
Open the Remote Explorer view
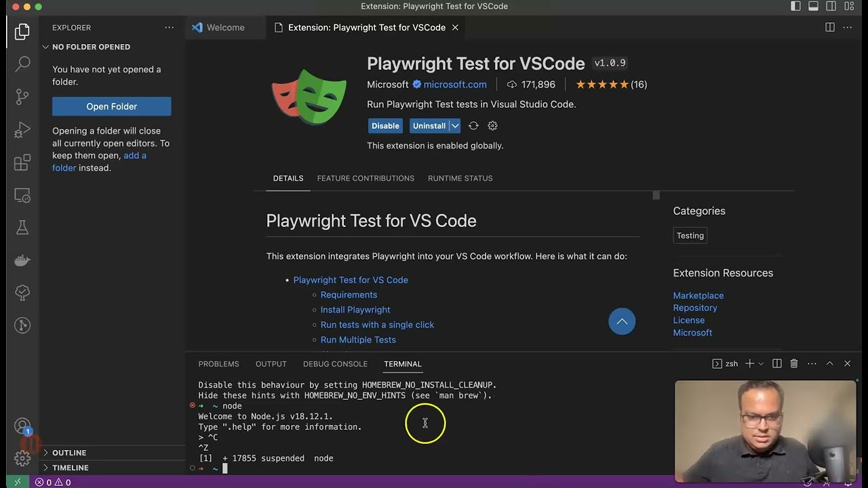pos(22,195)
